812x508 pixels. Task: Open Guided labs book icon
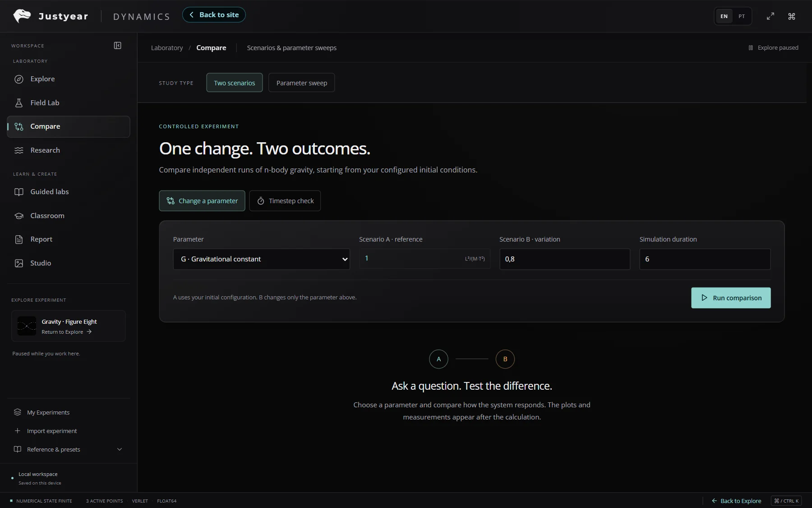(19, 192)
